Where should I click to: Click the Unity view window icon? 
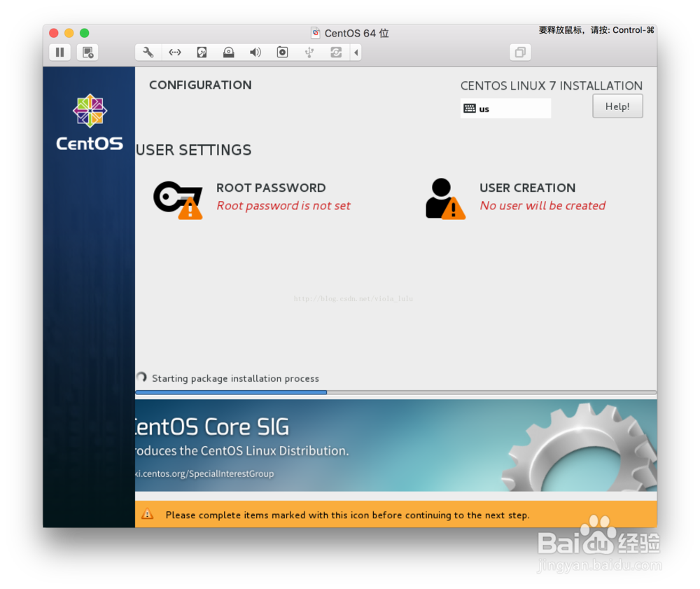(520, 53)
